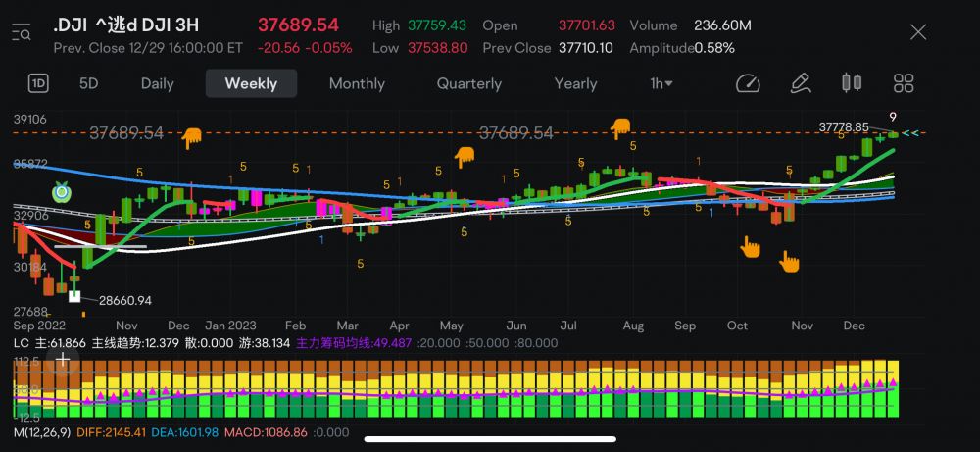Click the Jan 2023 date axis label
This screenshot has width=980, height=452.
click(x=230, y=326)
